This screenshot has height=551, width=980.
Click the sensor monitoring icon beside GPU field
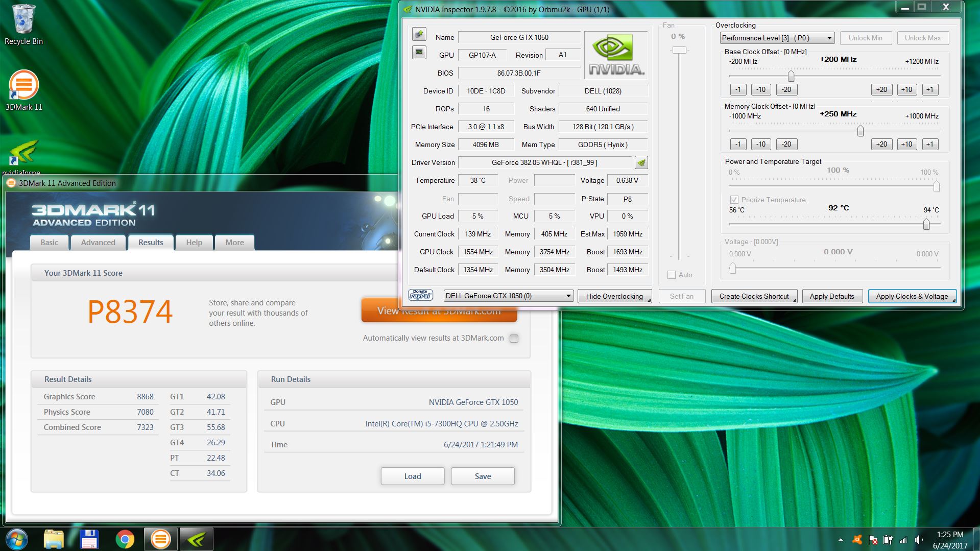click(x=419, y=52)
